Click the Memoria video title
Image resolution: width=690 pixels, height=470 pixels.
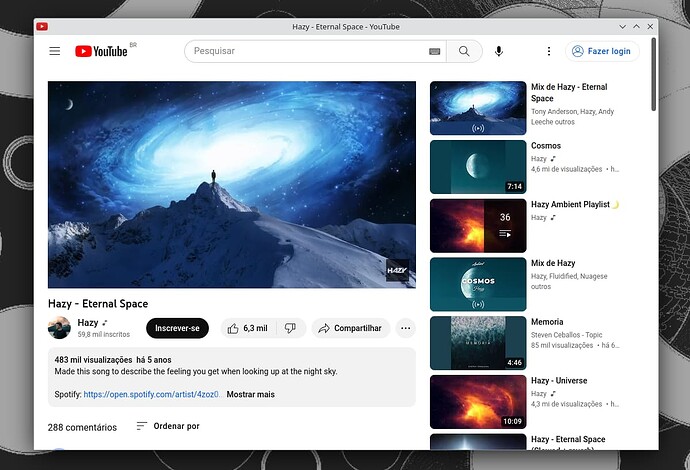(547, 322)
